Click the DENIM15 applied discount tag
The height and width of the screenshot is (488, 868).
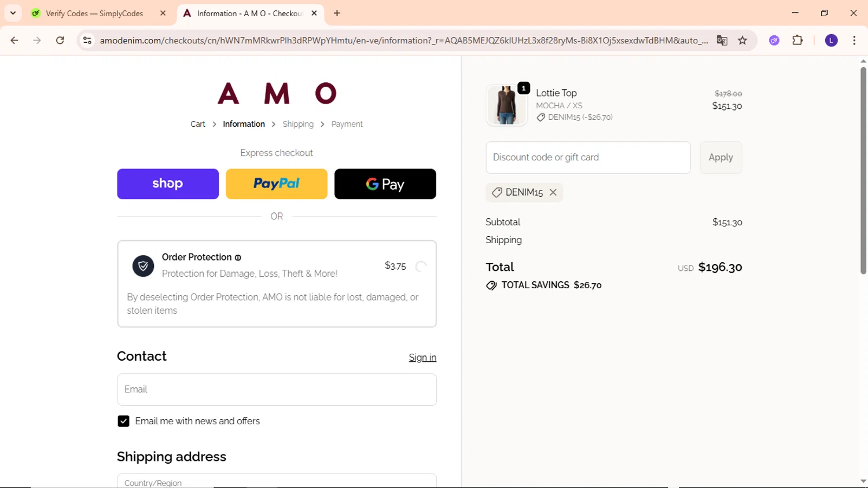tap(524, 193)
